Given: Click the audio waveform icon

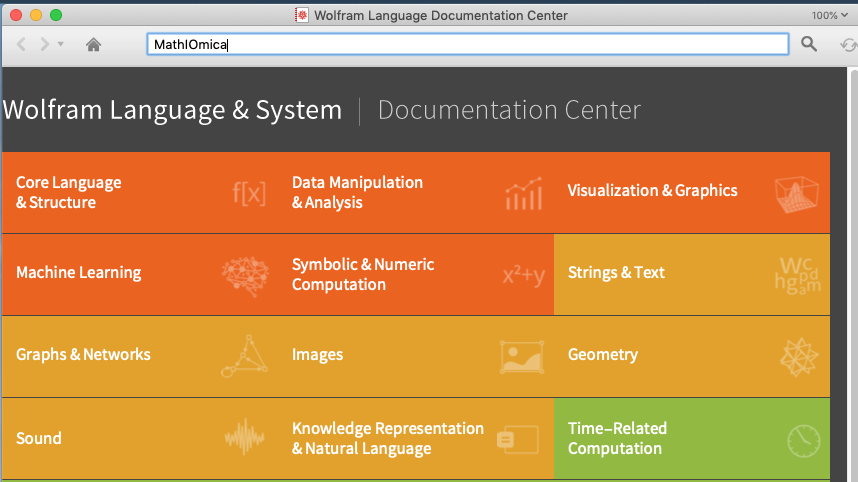Looking at the screenshot, I should click(x=245, y=437).
